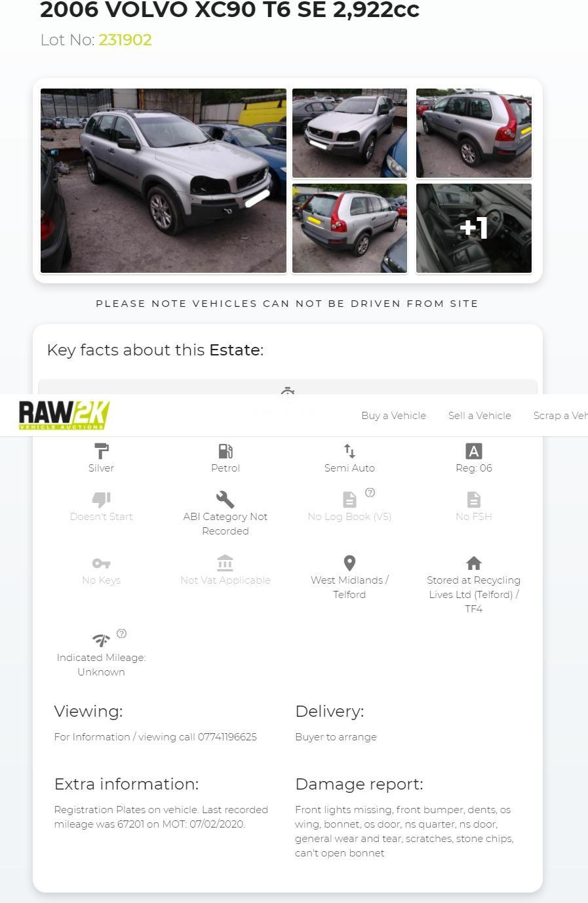Click the Doesn't Start thumbs-down icon
Image resolution: width=588 pixels, height=903 pixels.
click(x=101, y=500)
